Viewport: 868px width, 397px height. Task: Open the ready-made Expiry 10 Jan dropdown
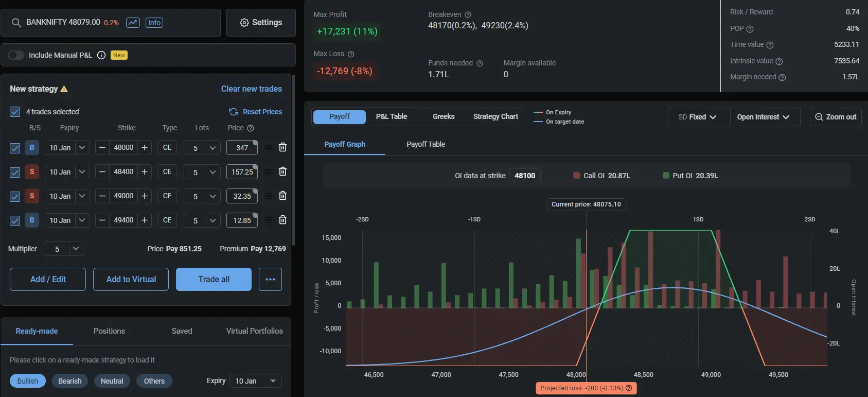tap(256, 381)
